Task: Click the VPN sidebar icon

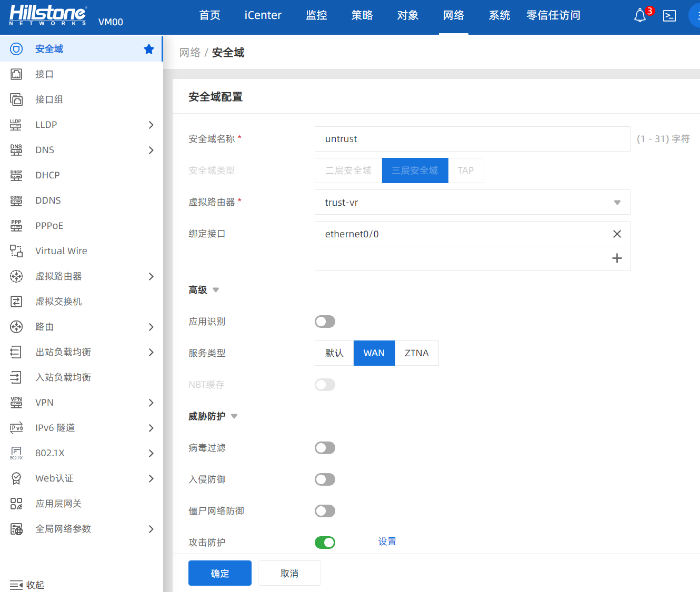Action: pyautogui.click(x=16, y=403)
